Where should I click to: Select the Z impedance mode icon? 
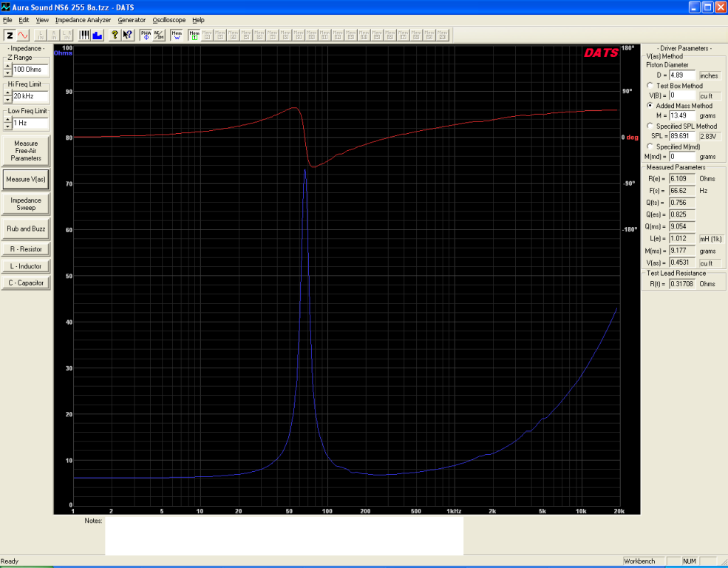10,35
